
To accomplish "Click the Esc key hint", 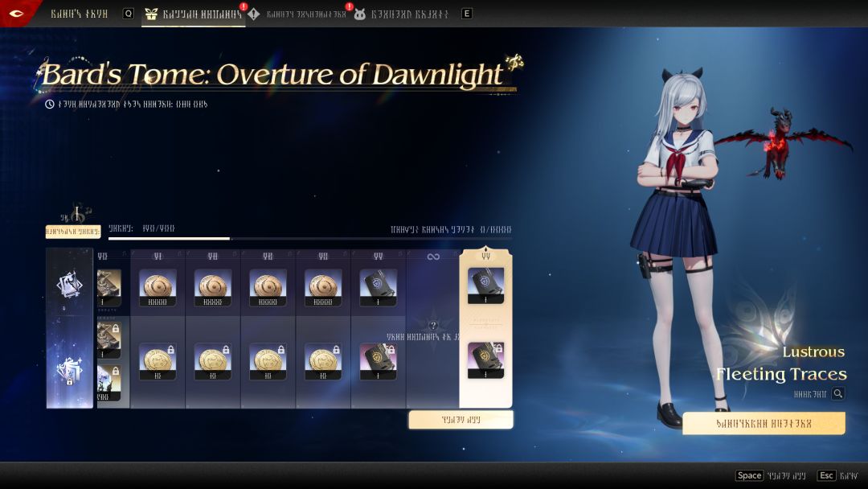I will tap(826, 475).
